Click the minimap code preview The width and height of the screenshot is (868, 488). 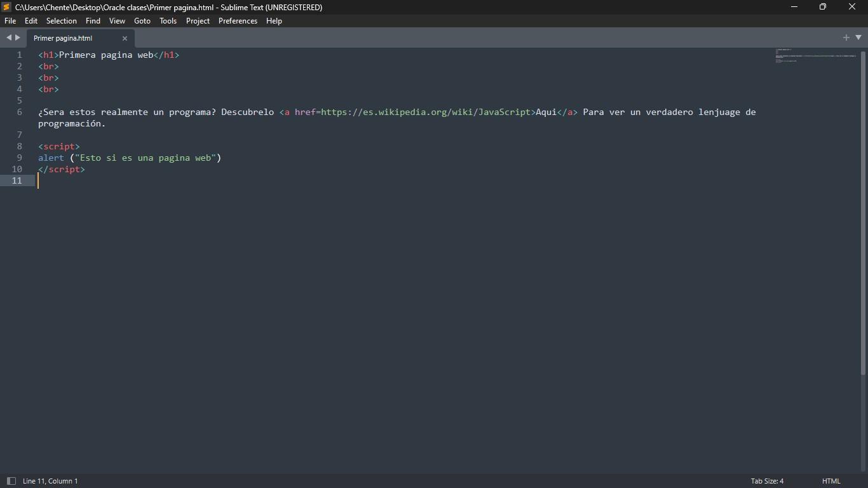(817, 55)
